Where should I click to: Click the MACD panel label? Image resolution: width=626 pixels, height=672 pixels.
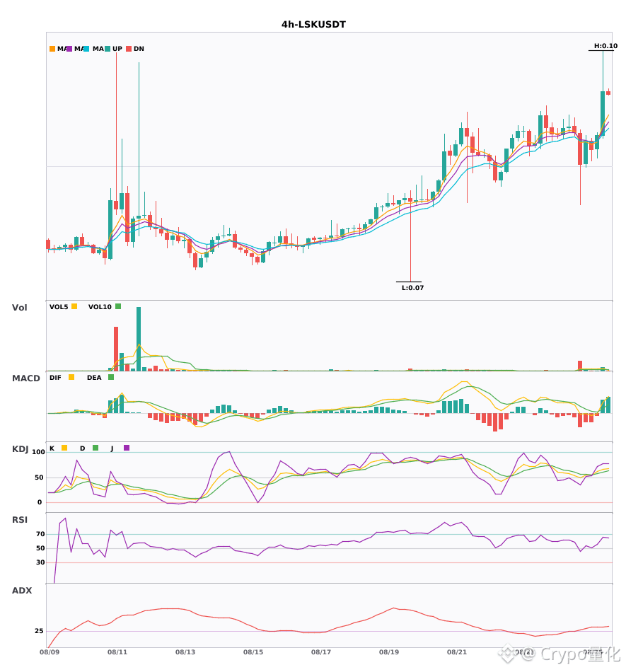[25, 378]
